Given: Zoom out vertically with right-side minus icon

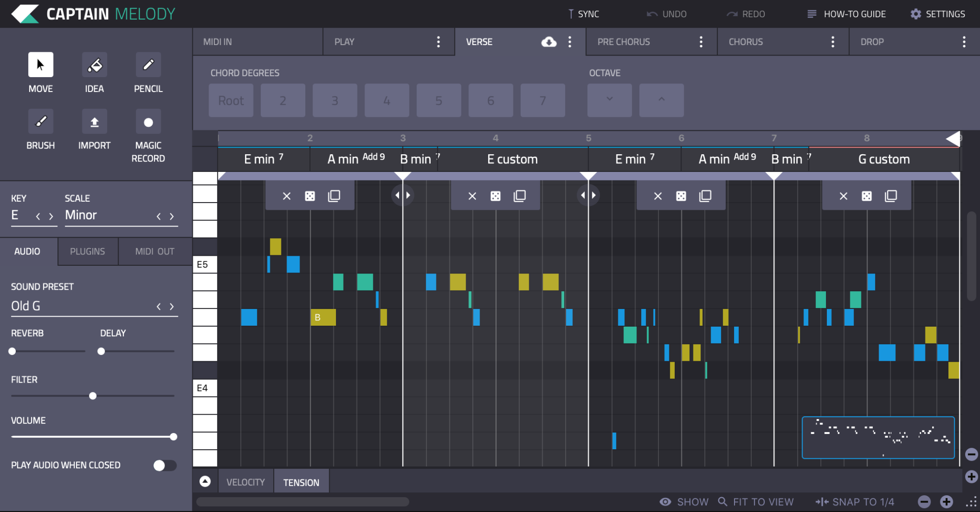Looking at the screenshot, I should (x=971, y=454).
